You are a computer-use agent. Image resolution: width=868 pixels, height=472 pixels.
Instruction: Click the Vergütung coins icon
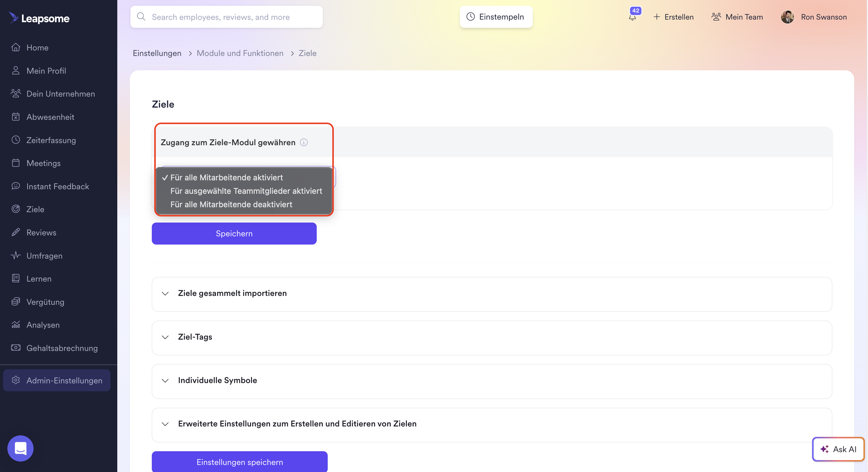16,302
